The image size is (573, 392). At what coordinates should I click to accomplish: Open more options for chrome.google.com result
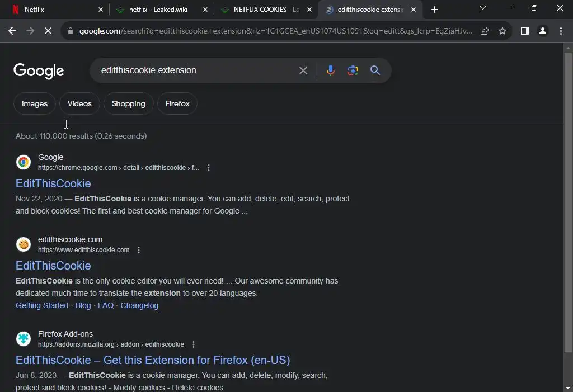tap(209, 168)
